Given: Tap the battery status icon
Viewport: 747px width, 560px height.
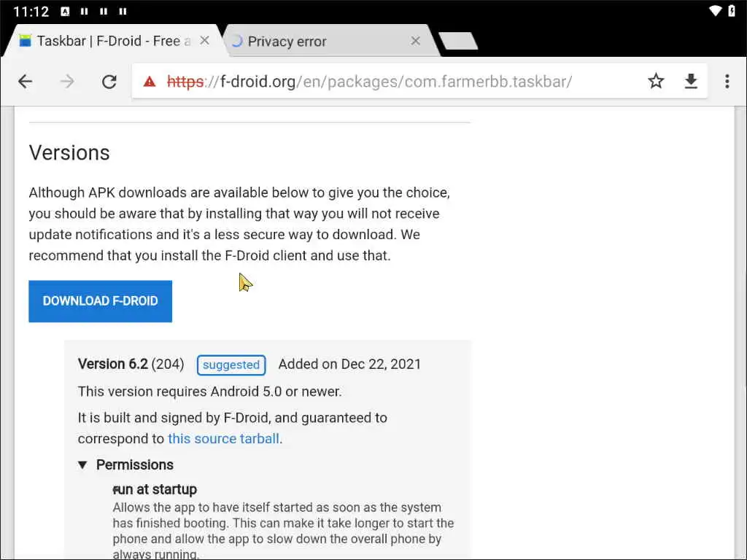Looking at the screenshot, I should point(732,10).
